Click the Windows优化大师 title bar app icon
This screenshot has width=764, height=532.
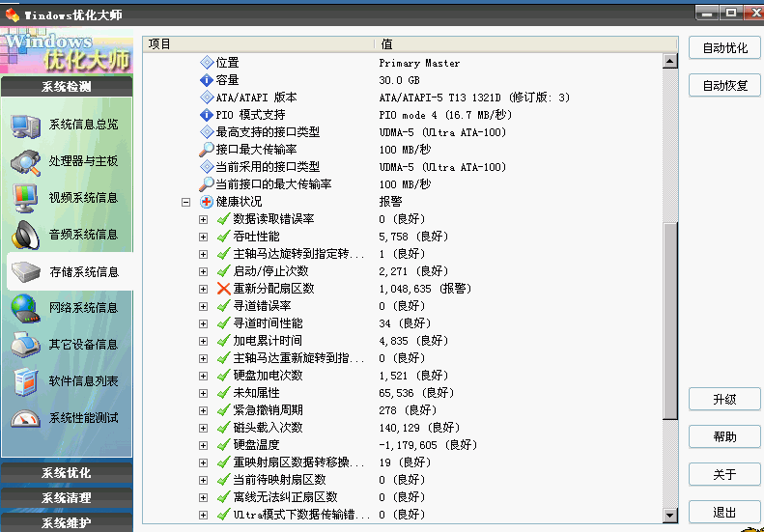pyautogui.click(x=13, y=14)
